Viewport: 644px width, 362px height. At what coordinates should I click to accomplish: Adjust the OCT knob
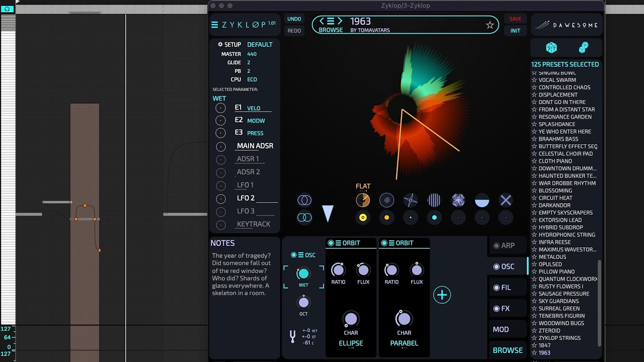tap(303, 302)
